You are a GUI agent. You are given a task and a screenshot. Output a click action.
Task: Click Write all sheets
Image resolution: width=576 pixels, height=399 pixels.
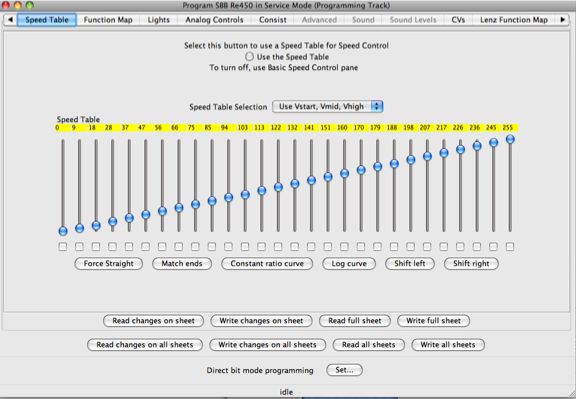448,345
